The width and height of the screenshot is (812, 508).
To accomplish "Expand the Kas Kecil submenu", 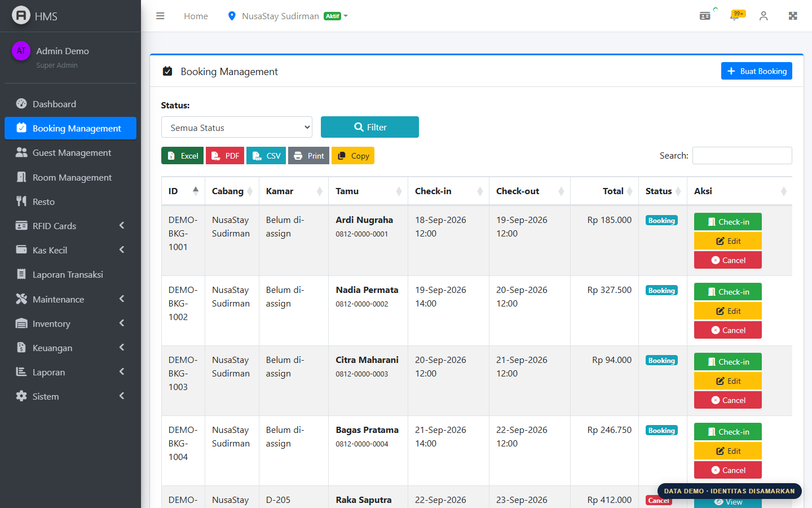I will pos(70,250).
